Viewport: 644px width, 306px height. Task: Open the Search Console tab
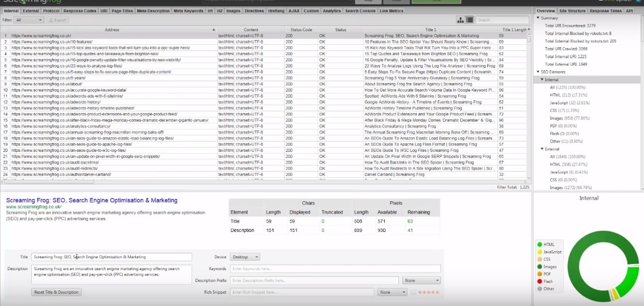point(360,11)
